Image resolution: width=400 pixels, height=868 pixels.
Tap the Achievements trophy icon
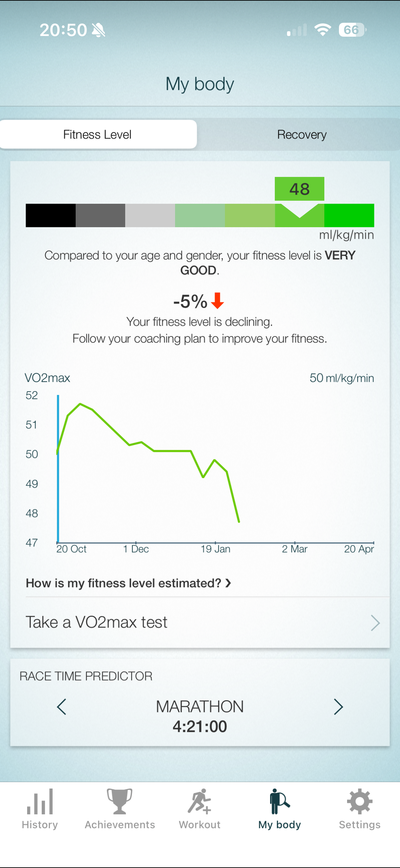(119, 802)
